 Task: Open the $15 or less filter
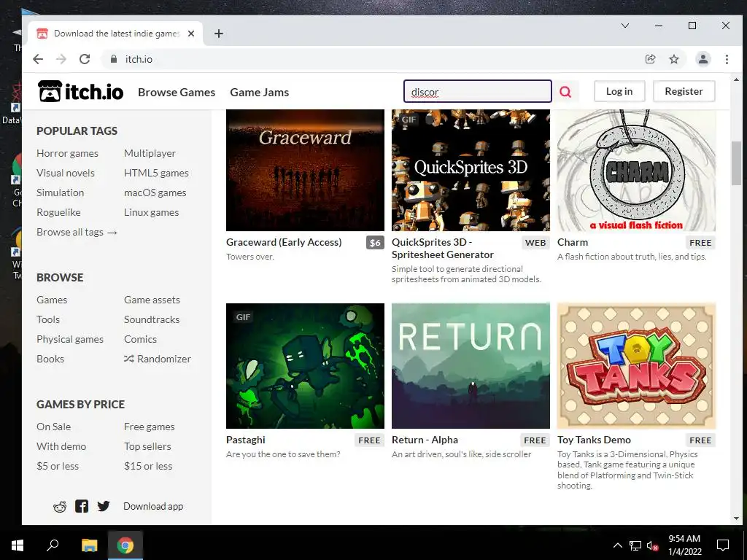148,466
